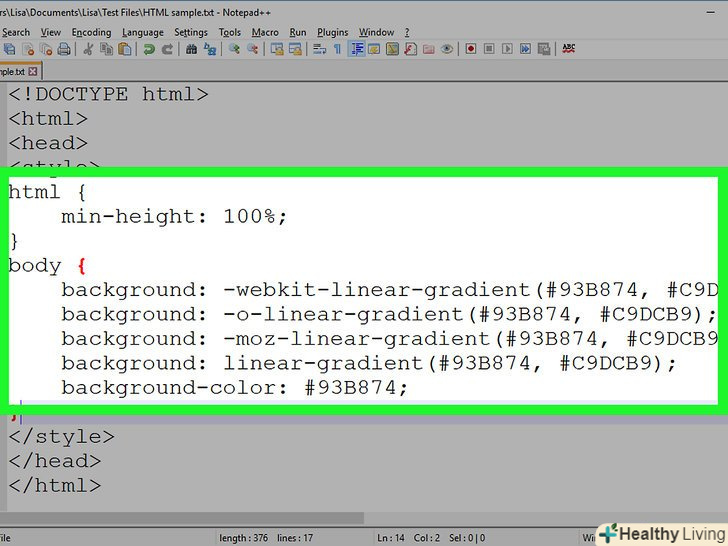Screen dimensions: 728x546
Task: Click the '</head>' closing tag line
Action: [x=55, y=461]
